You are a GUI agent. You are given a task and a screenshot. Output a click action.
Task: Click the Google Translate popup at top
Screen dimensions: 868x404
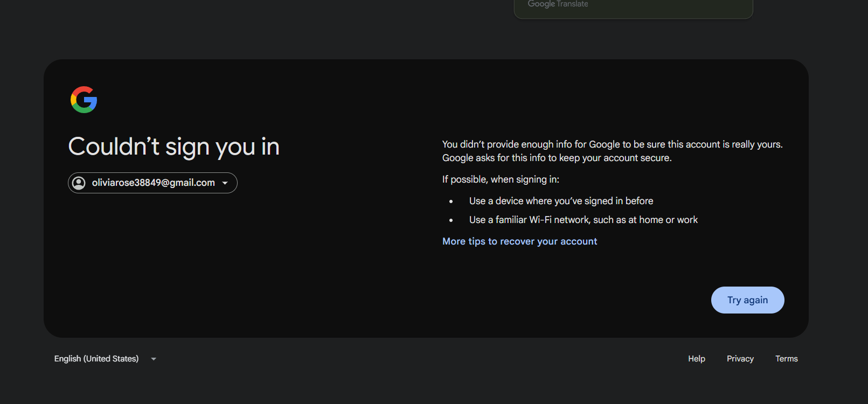coord(633,8)
